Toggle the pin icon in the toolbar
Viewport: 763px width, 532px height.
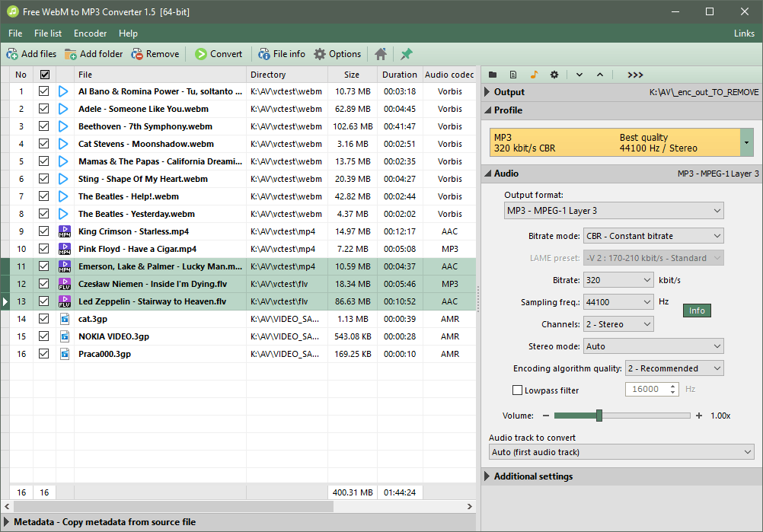(x=406, y=54)
